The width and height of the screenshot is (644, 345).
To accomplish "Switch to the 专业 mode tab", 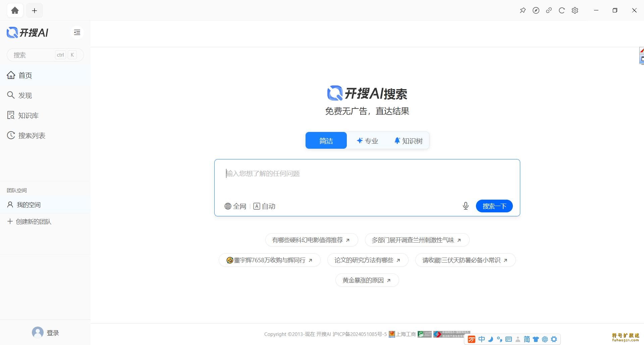I will [x=367, y=141].
